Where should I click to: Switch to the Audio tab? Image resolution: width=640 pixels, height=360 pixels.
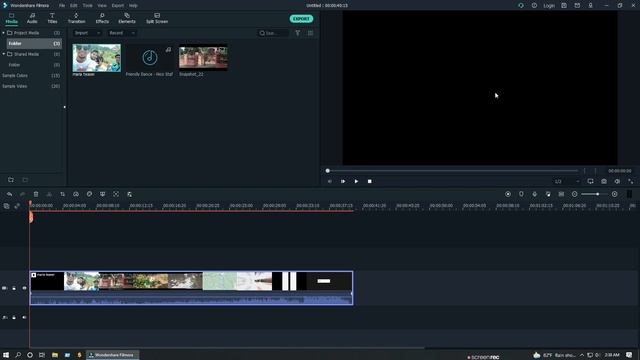(x=32, y=18)
